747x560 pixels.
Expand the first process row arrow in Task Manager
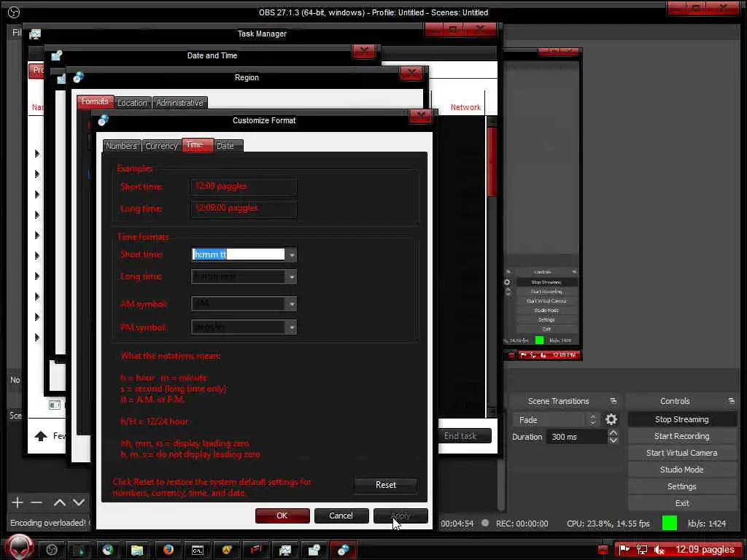tap(37, 153)
